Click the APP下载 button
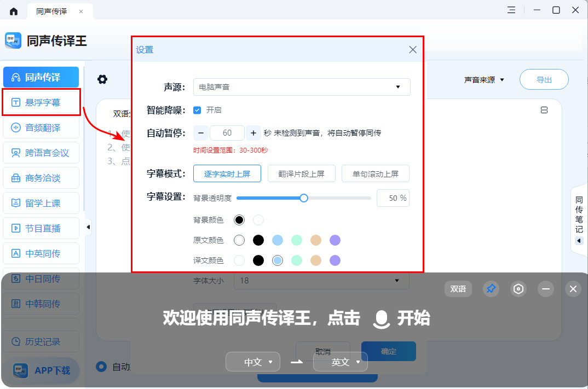This screenshot has height=389, width=588. 41,370
